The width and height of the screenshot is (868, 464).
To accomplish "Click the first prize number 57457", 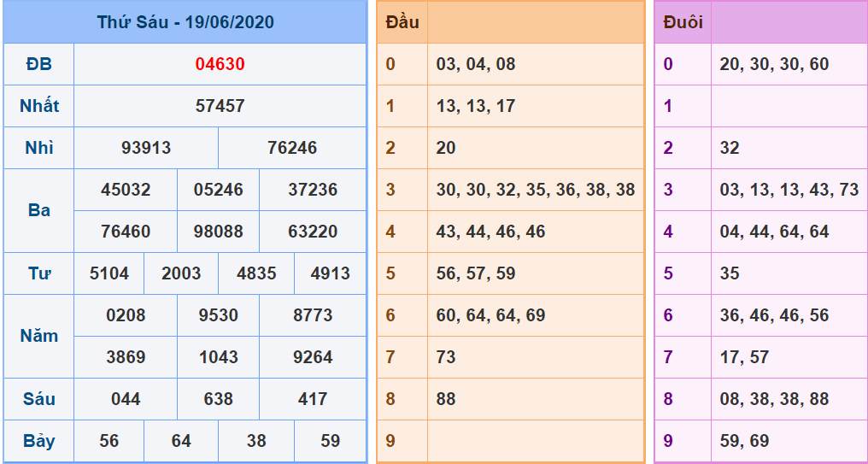I will [x=220, y=106].
